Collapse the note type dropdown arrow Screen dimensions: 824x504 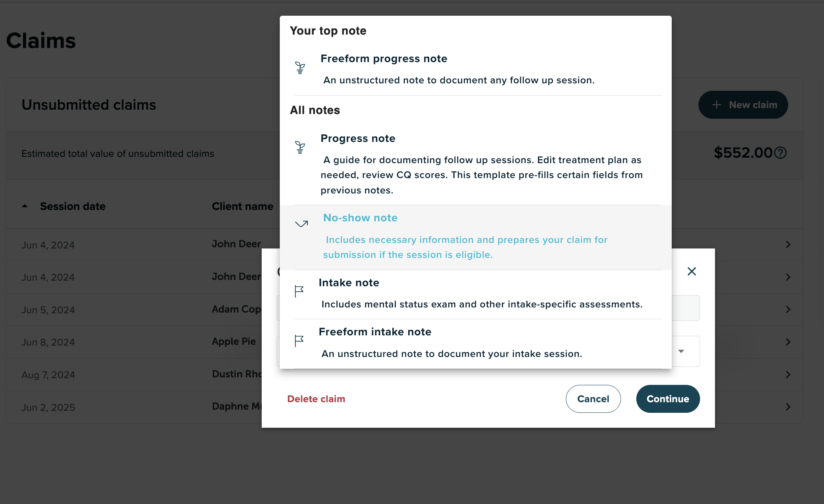pos(681,351)
